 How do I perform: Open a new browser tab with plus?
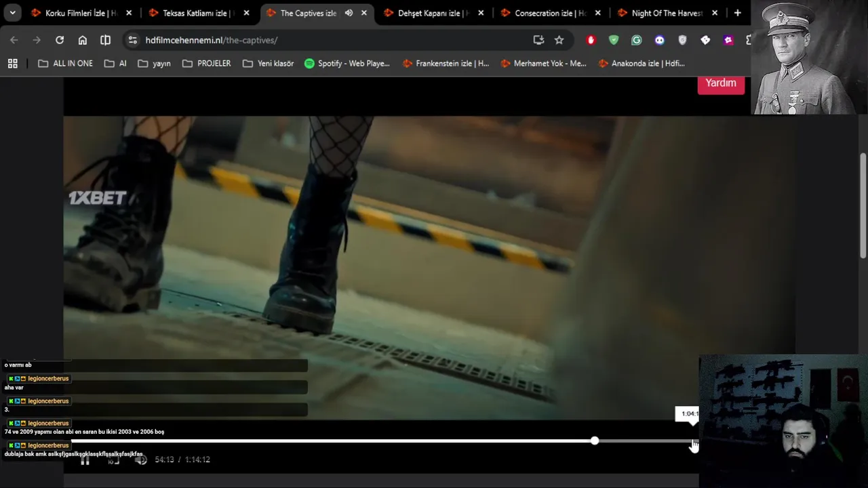(x=738, y=13)
